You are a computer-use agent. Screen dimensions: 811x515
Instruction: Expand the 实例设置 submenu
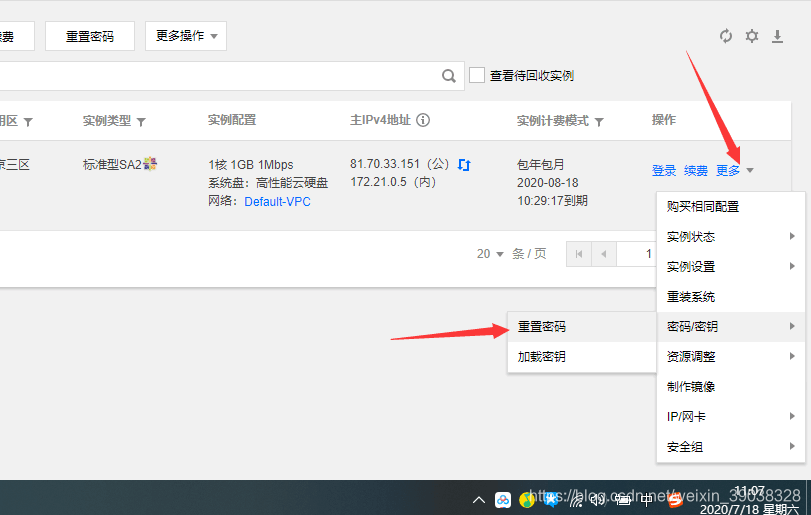(x=731, y=267)
